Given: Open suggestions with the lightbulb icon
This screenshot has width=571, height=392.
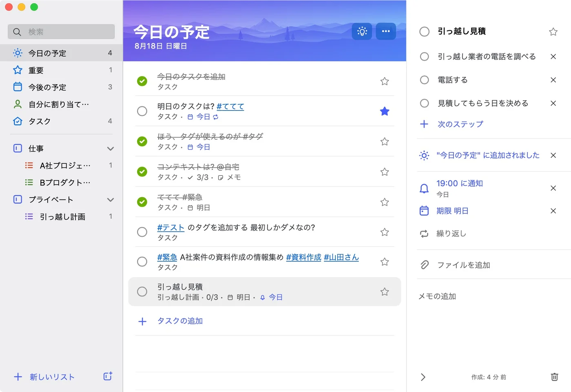Looking at the screenshot, I should tap(362, 31).
